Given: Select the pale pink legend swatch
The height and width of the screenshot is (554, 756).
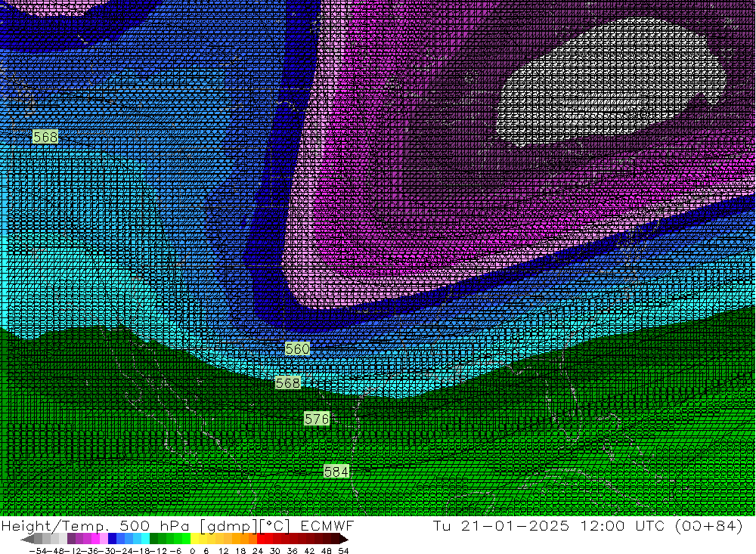Looking at the screenshot, I should pyautogui.click(x=104, y=539).
